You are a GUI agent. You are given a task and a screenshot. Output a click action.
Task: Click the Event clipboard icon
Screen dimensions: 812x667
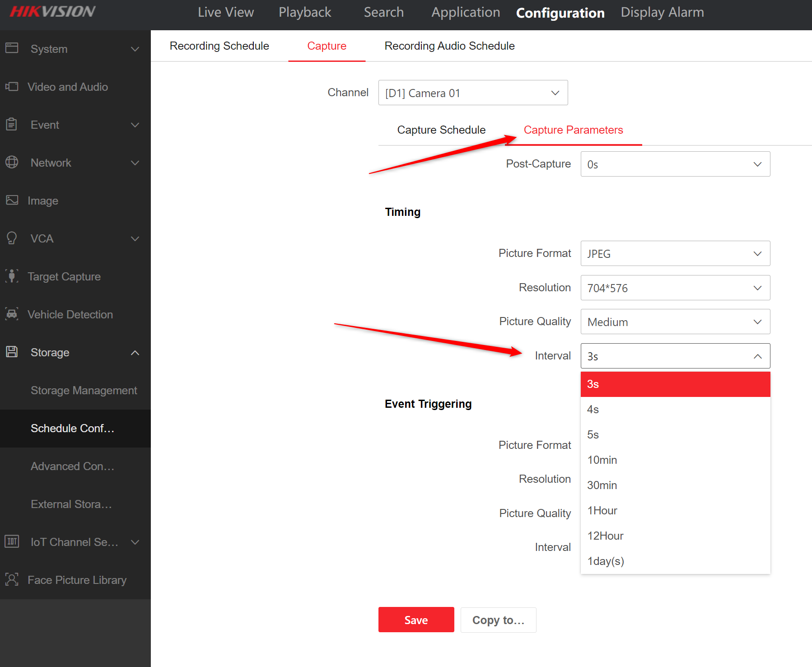(x=12, y=124)
